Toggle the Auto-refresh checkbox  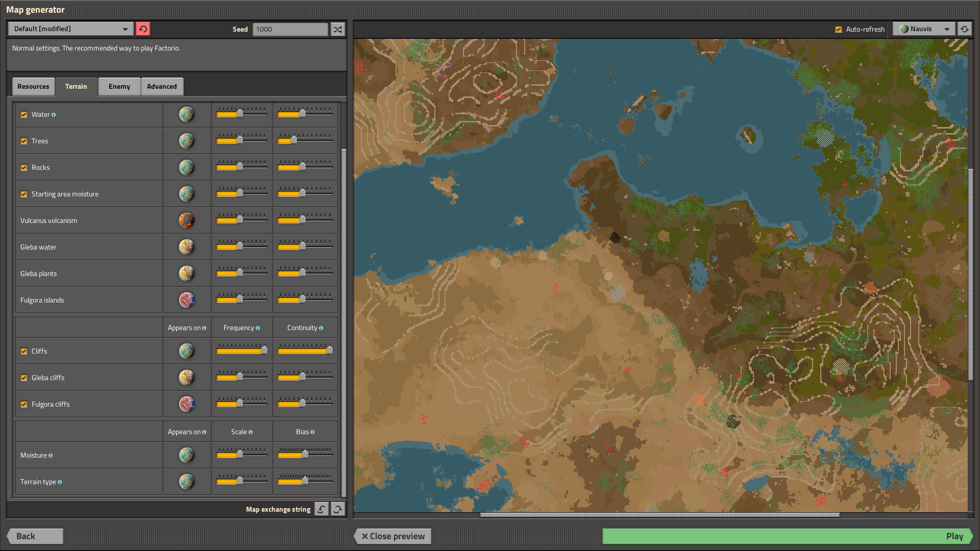pos(839,30)
